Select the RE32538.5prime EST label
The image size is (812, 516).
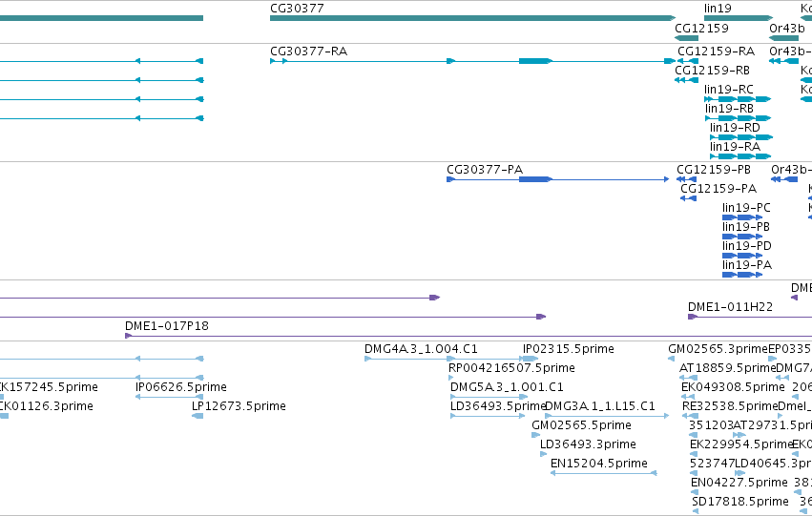730,406
